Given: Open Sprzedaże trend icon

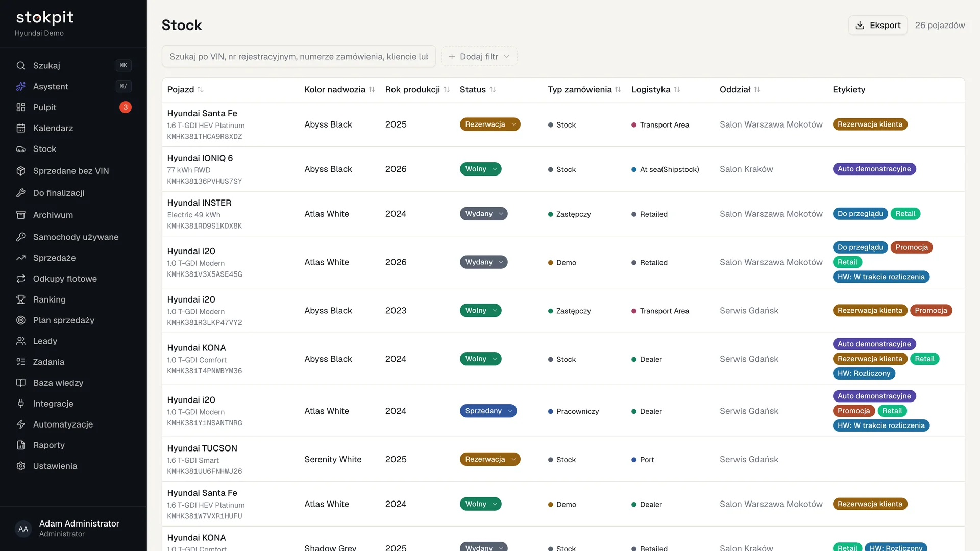Looking at the screenshot, I should tap(21, 258).
